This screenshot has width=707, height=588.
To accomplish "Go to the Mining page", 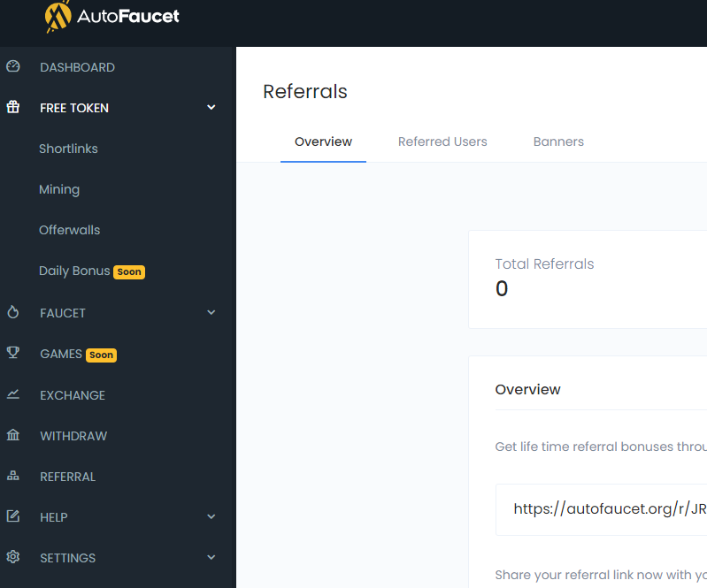I will tap(59, 189).
